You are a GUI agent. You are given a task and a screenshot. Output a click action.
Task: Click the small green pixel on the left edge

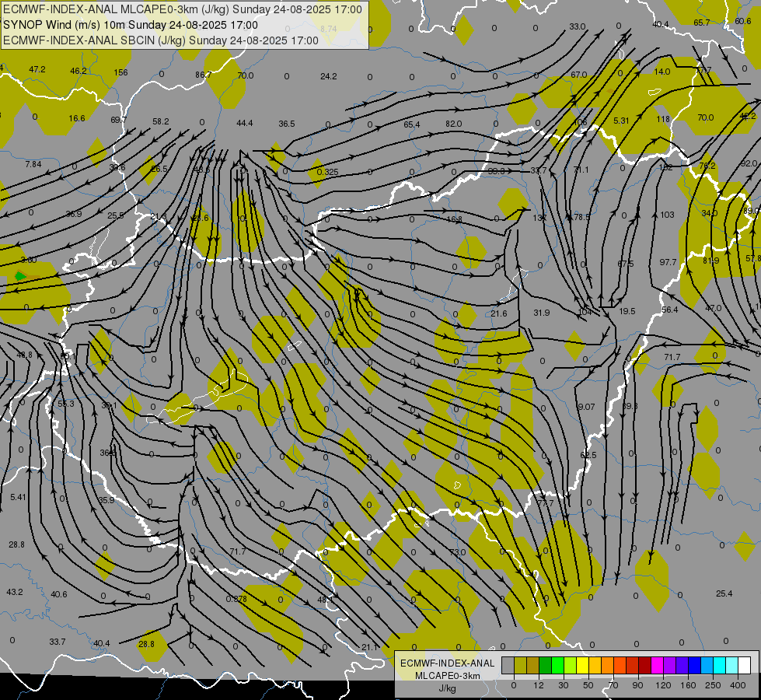(20, 276)
